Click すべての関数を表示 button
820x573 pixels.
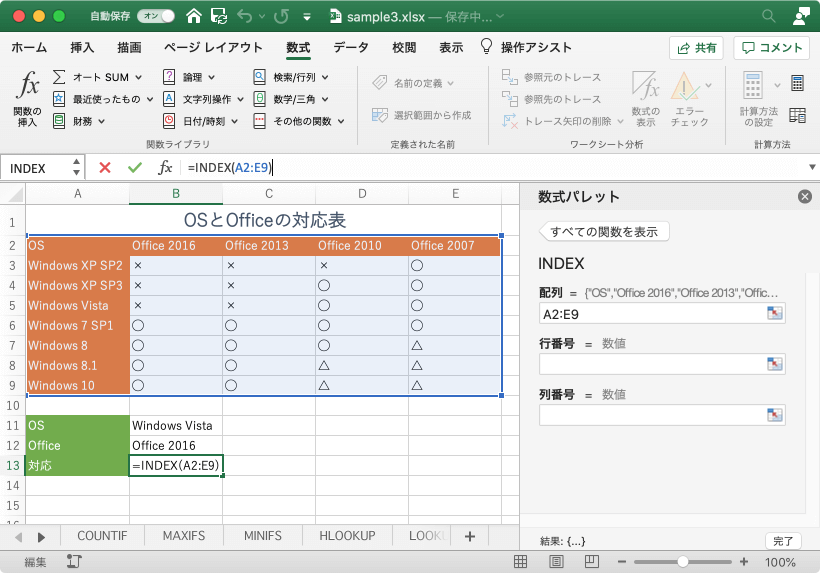(x=604, y=232)
